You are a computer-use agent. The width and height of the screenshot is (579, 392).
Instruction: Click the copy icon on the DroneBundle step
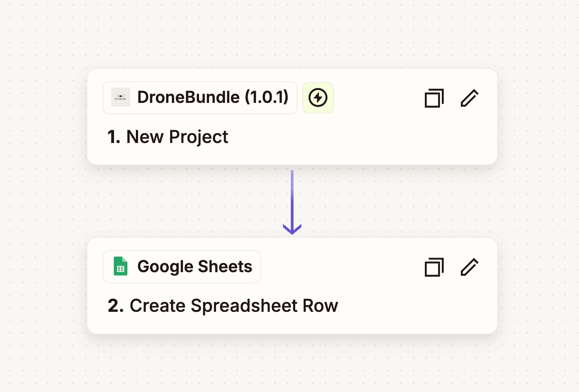(x=434, y=98)
